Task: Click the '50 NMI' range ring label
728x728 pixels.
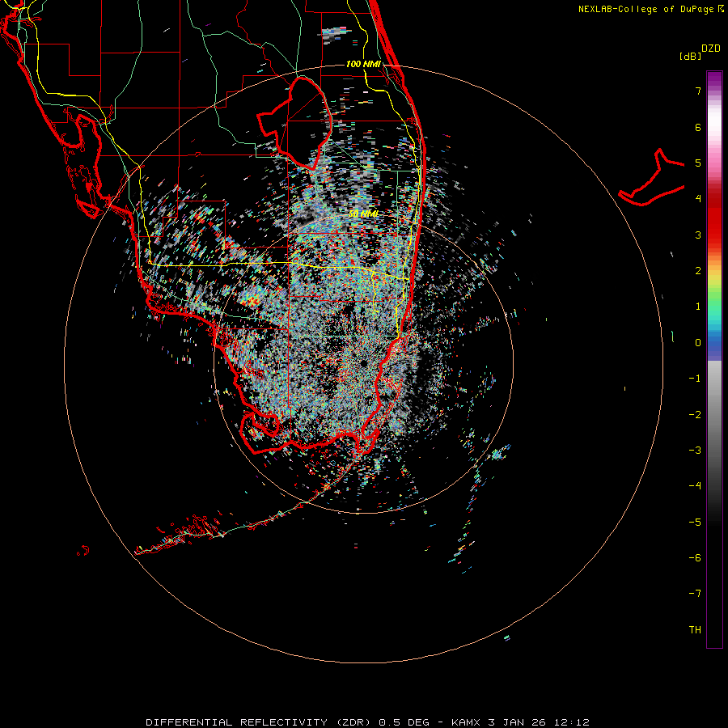Action: [363, 214]
